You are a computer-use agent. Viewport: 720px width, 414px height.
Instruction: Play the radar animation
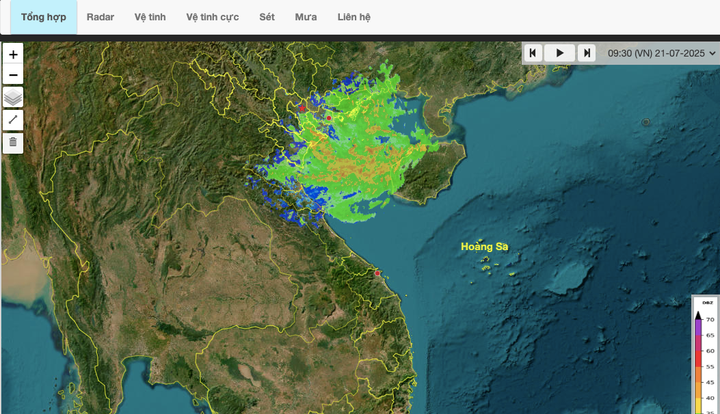pos(560,53)
